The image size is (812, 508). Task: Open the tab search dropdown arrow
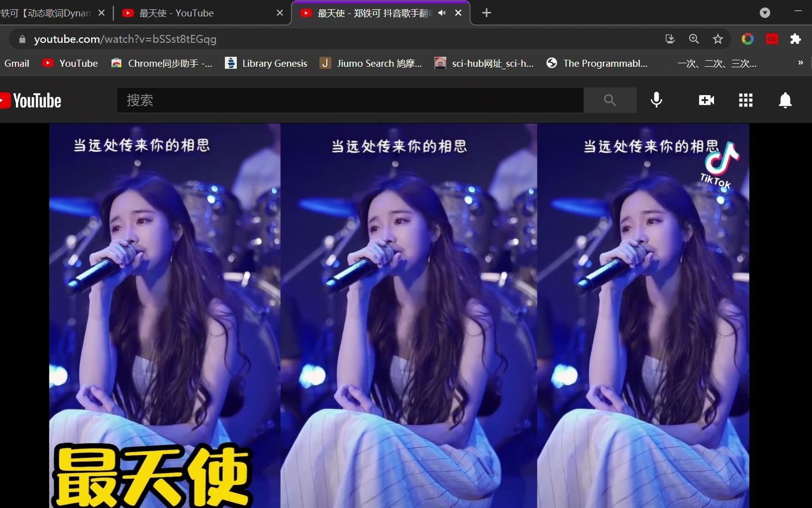pyautogui.click(x=765, y=13)
